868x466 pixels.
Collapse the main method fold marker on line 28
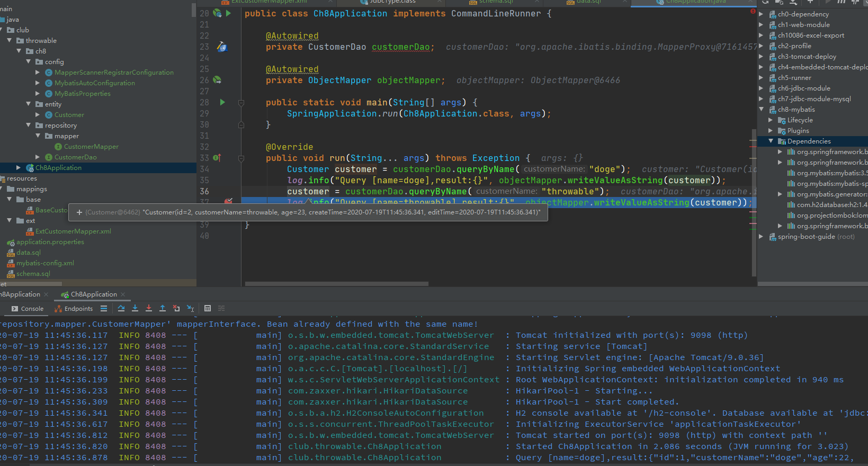click(241, 103)
